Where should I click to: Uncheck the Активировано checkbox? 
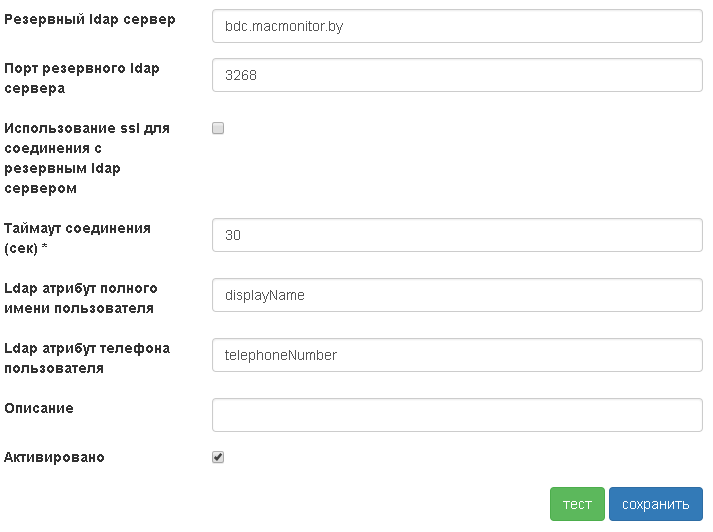coord(218,457)
